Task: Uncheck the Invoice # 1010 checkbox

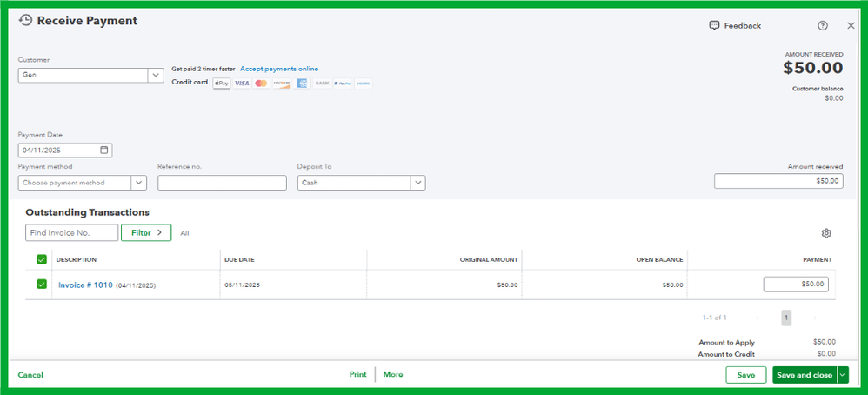Action: (41, 285)
